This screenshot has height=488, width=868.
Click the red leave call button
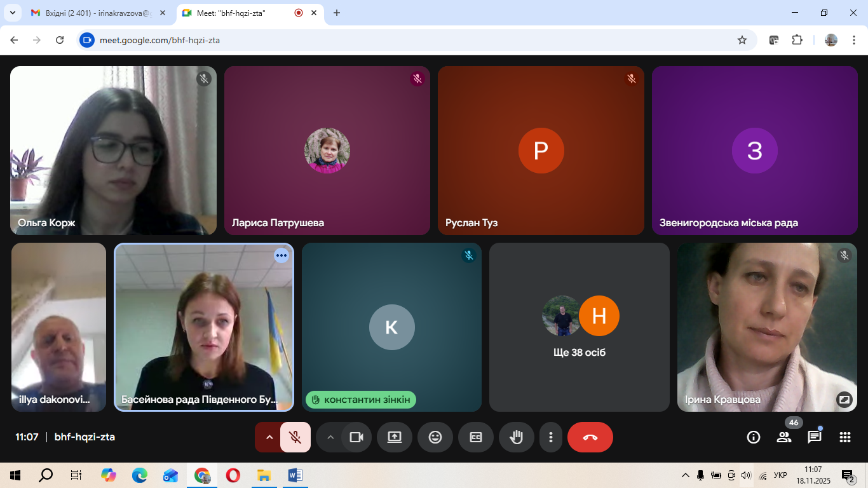pyautogui.click(x=590, y=437)
